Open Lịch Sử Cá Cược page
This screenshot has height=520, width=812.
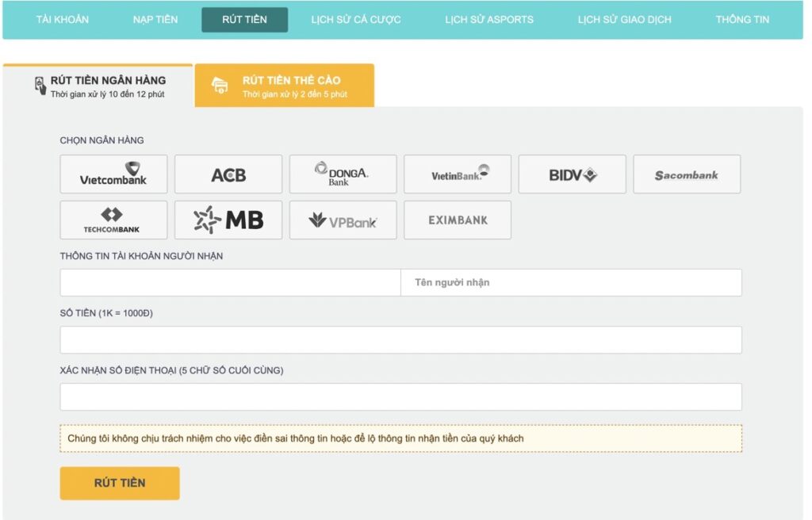click(x=356, y=20)
